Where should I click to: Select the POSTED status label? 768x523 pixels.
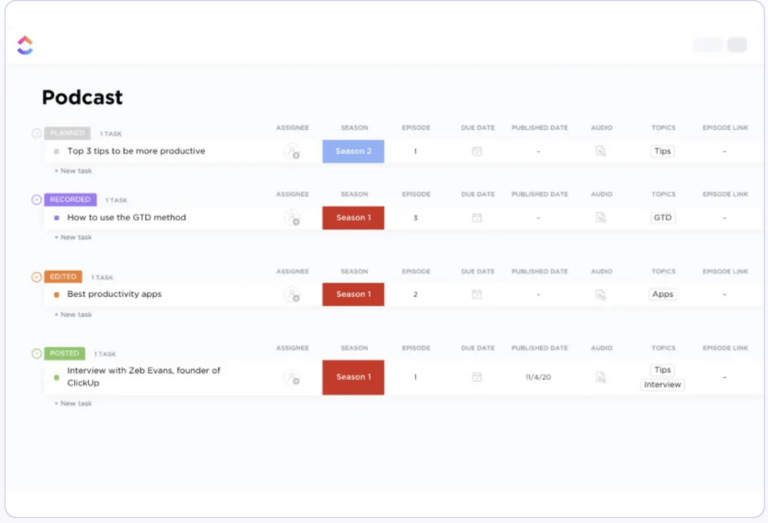(x=64, y=353)
